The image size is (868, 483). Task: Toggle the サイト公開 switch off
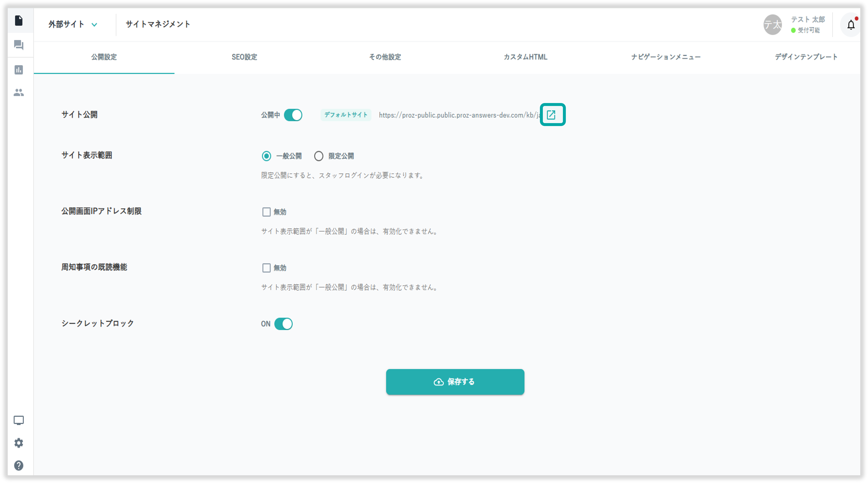point(293,115)
